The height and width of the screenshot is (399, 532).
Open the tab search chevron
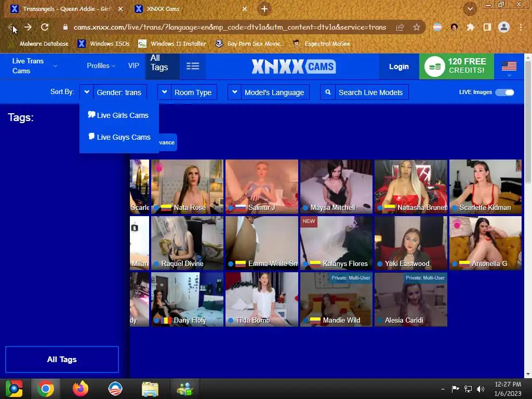470,9
